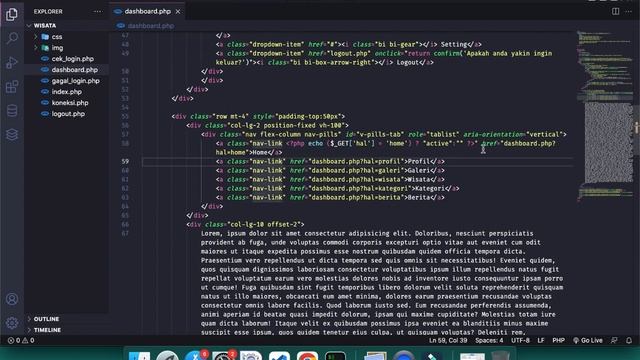640x360 pixels.
Task: Place cursor on 'Kategori' link code line
Action: 337,189
